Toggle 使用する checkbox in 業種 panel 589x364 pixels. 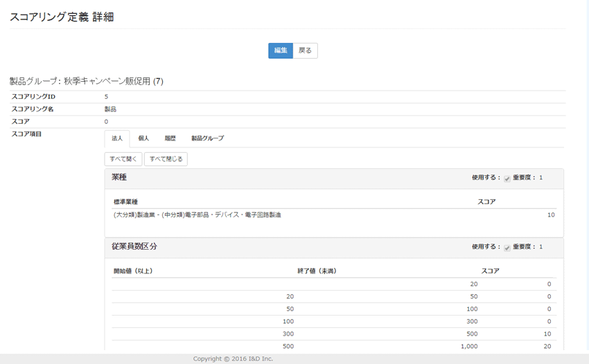(507, 179)
